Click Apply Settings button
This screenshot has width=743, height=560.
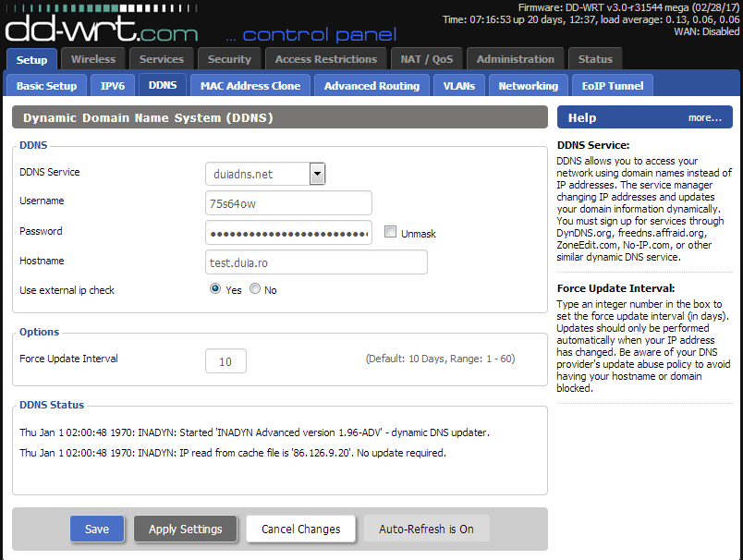(185, 529)
